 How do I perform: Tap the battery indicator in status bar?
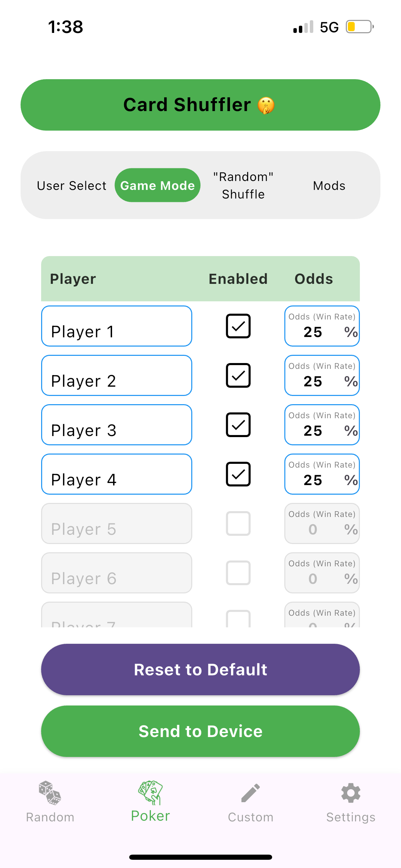(359, 27)
